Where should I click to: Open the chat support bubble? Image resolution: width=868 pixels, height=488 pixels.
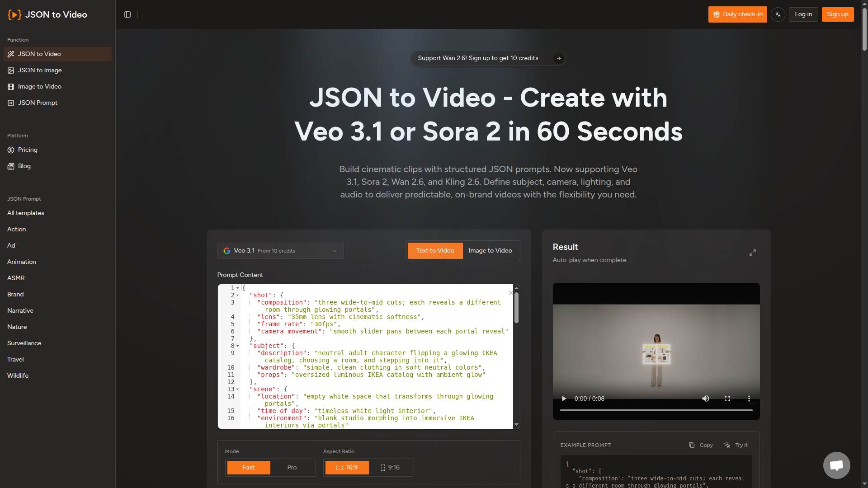coord(836,465)
